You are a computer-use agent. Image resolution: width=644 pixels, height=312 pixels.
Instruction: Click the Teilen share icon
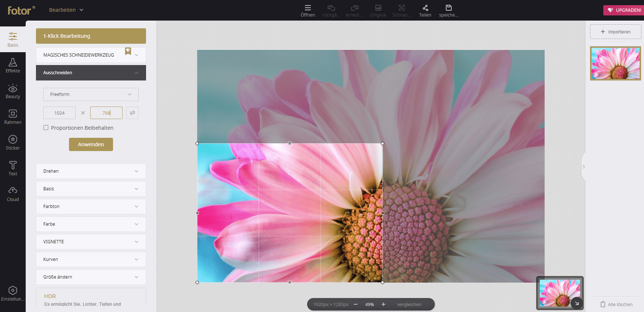pos(425,8)
